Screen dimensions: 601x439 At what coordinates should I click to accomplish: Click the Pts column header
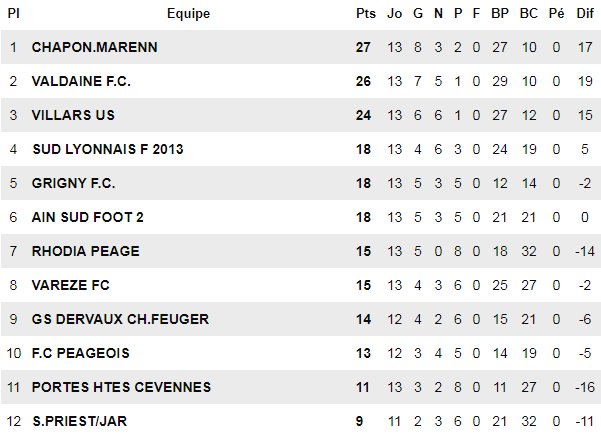[364, 14]
